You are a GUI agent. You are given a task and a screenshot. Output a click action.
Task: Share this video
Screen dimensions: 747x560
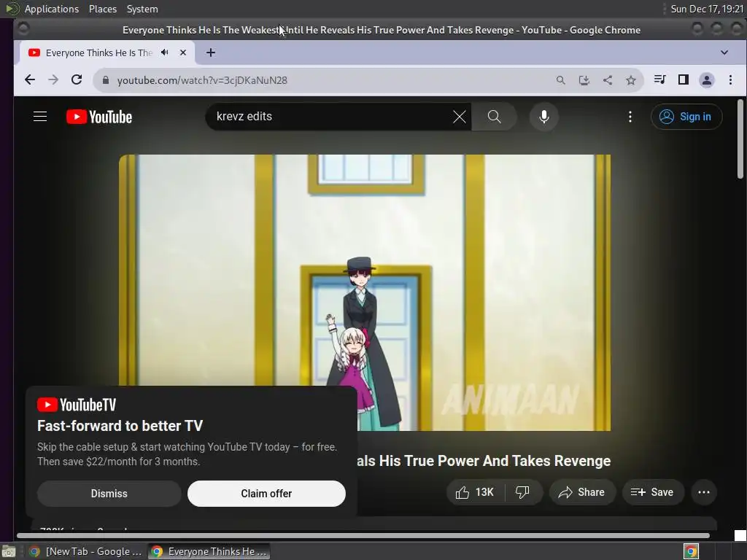tap(581, 492)
